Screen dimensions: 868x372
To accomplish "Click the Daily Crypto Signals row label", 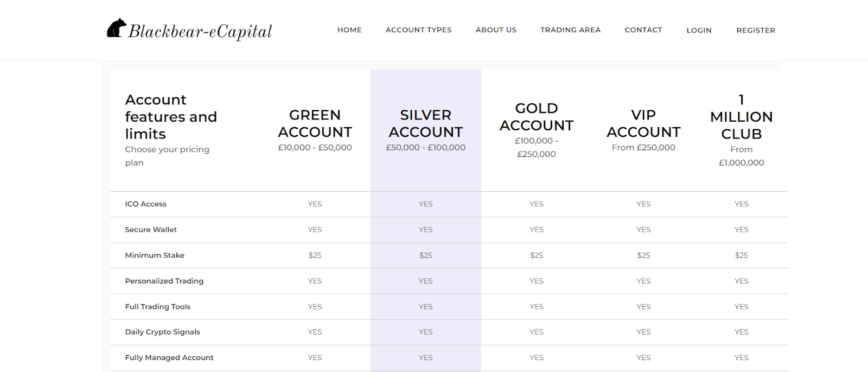I will pos(162,332).
